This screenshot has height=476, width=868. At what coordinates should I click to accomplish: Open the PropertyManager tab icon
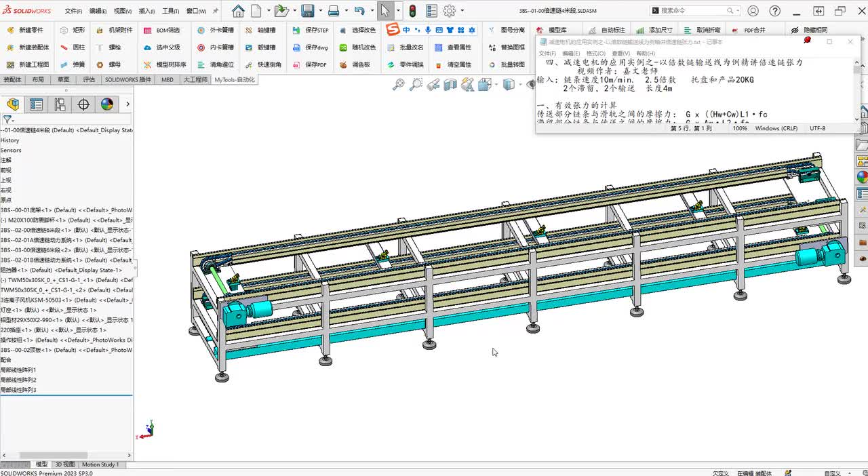[x=37, y=104]
